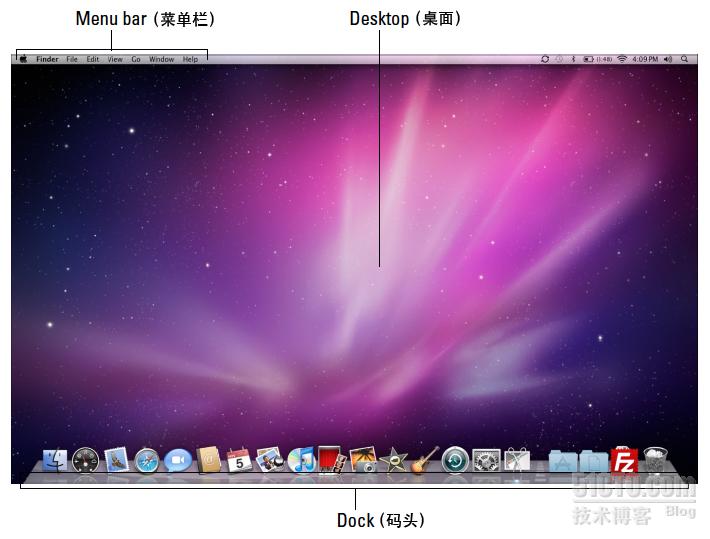The width and height of the screenshot is (710, 539).
Task: Launch iMovie star icon in Dock
Action: coord(393,460)
